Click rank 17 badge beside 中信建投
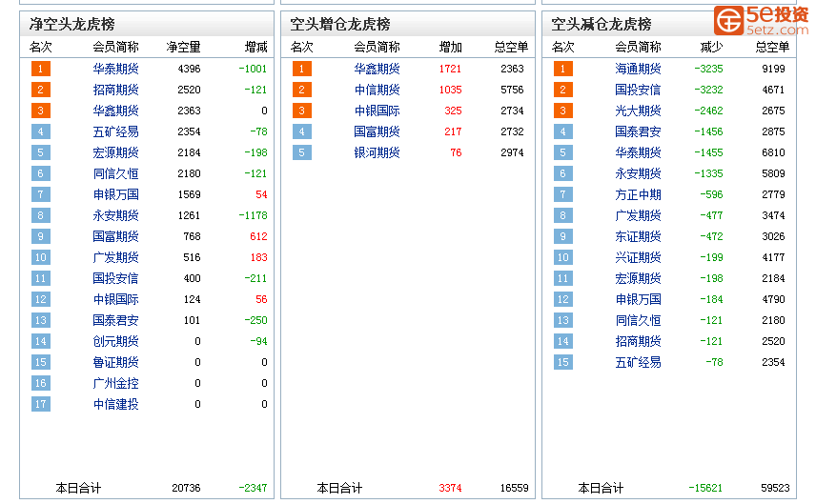This screenshot has width=816, height=504. (41, 404)
